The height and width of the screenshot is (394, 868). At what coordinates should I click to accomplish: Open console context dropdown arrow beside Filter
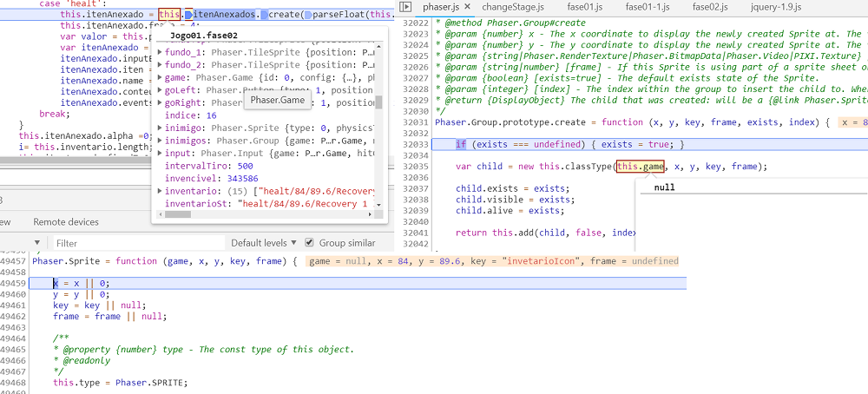coord(37,242)
